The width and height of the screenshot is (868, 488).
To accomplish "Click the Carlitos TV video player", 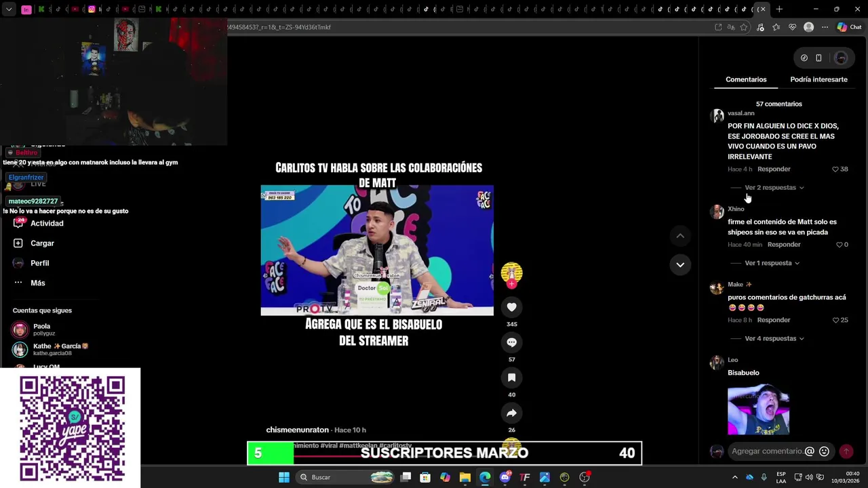I will click(377, 250).
